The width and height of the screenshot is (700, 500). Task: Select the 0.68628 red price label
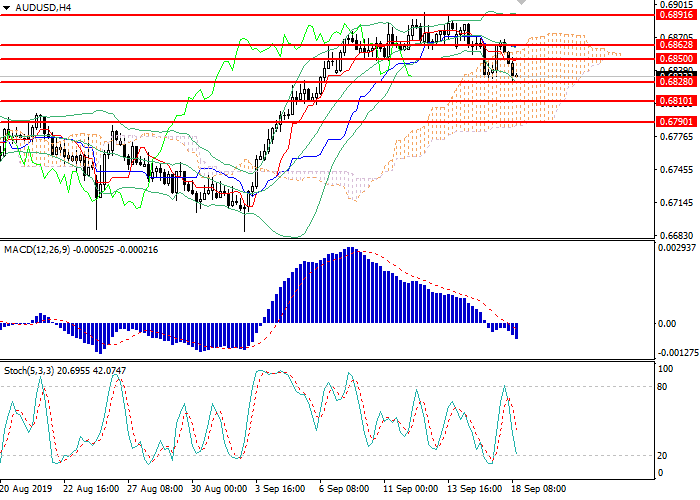[x=675, y=45]
